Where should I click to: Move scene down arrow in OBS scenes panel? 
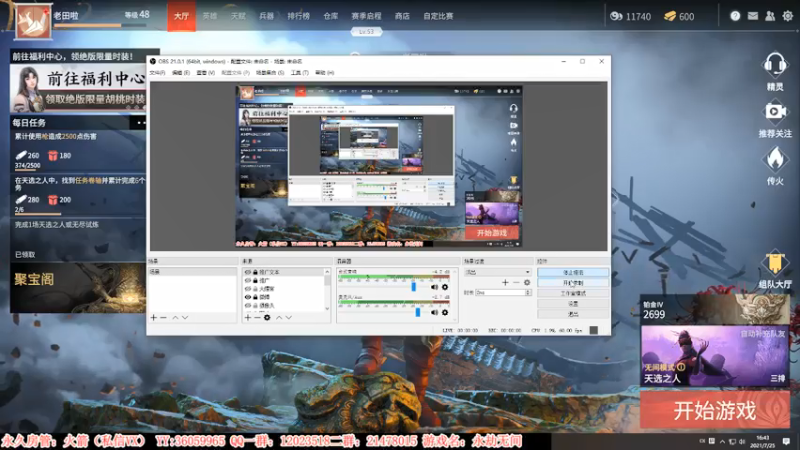pos(185,317)
